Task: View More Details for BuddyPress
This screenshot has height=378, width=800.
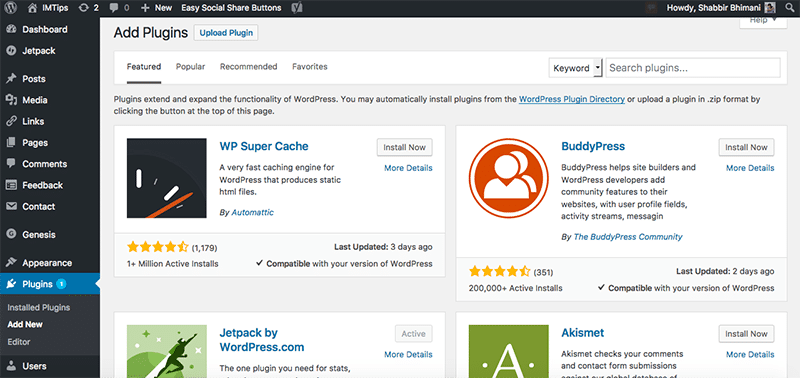Action: 750,168
